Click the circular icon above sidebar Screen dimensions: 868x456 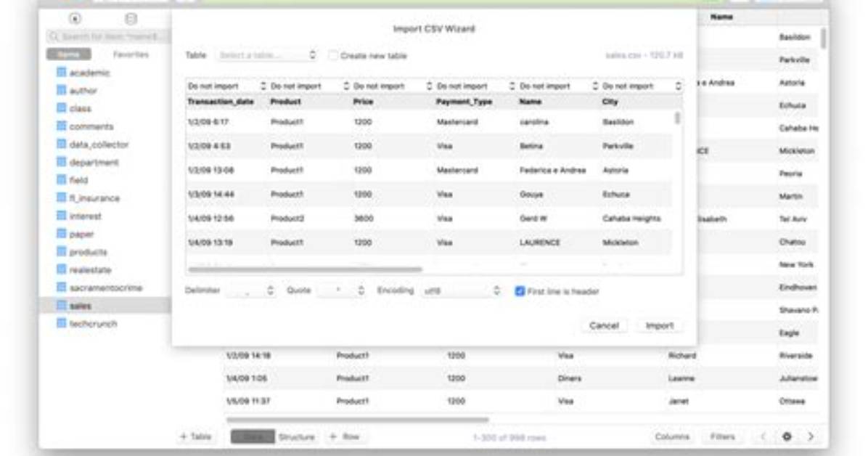(75, 19)
